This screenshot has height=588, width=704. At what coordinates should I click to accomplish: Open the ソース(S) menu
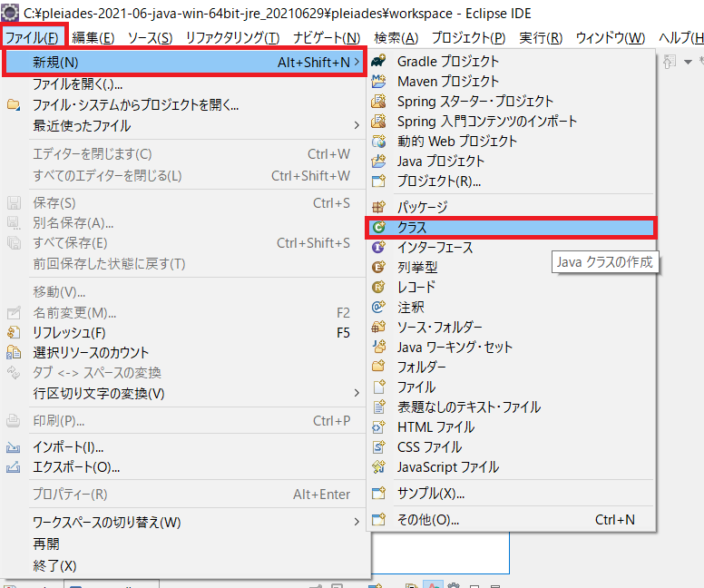click(150, 38)
